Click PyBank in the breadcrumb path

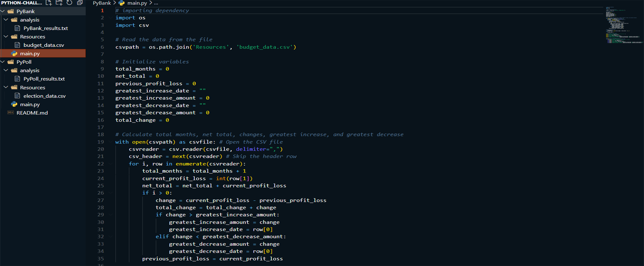click(x=101, y=3)
